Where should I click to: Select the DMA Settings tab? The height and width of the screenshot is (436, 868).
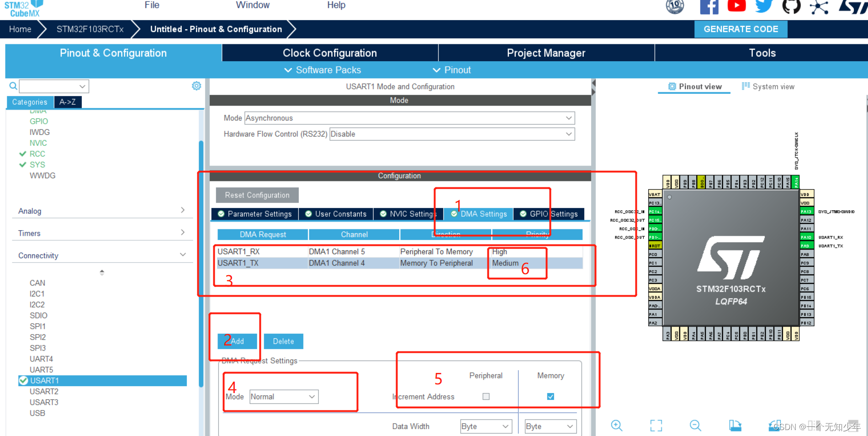point(479,214)
